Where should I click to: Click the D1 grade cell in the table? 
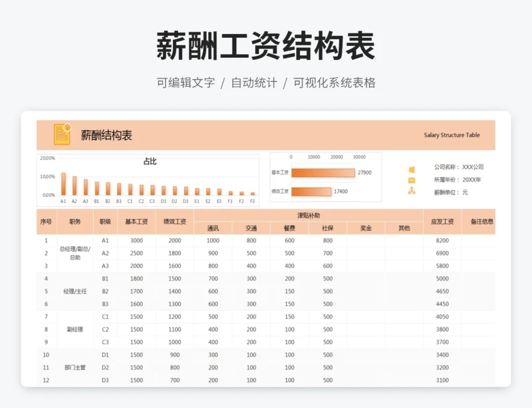tap(105, 355)
